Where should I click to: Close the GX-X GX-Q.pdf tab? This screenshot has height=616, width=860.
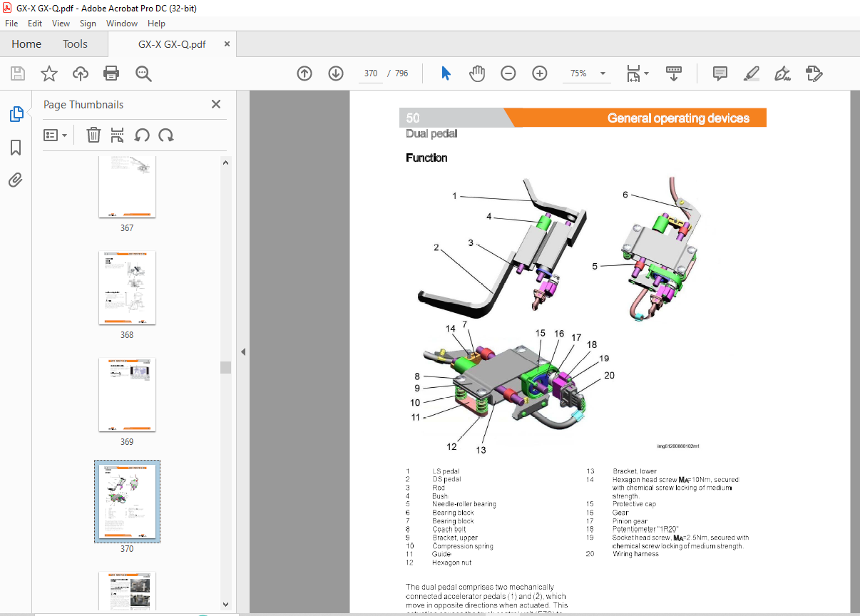pos(227,44)
